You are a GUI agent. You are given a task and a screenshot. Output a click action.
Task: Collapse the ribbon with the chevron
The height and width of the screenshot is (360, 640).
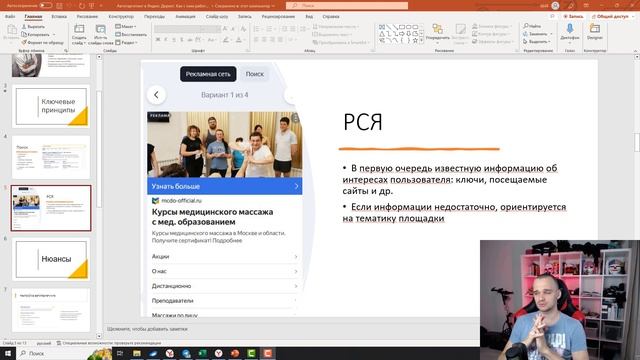[635, 51]
